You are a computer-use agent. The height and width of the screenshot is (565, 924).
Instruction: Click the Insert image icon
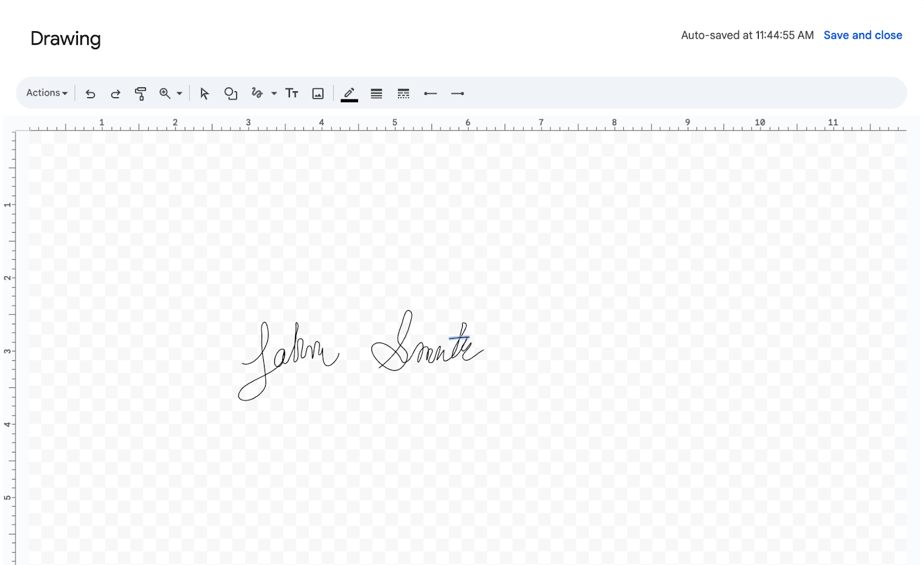(x=318, y=94)
